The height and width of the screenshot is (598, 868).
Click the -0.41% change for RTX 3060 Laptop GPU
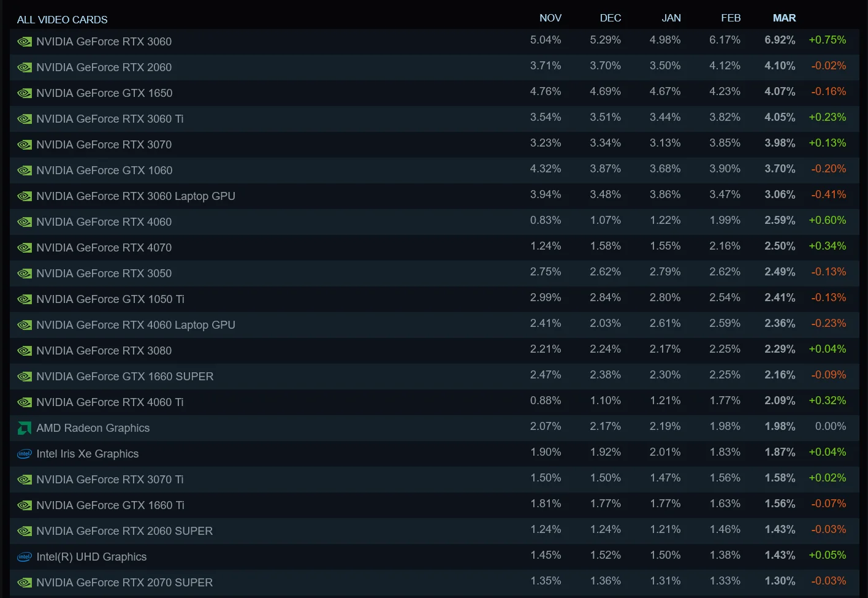coord(828,194)
